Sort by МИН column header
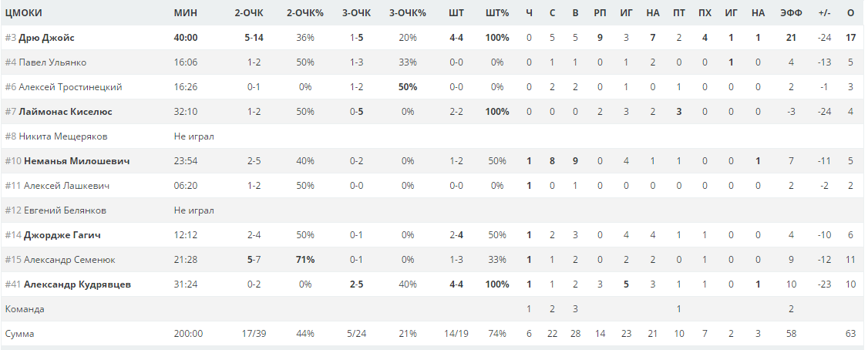 (x=186, y=13)
